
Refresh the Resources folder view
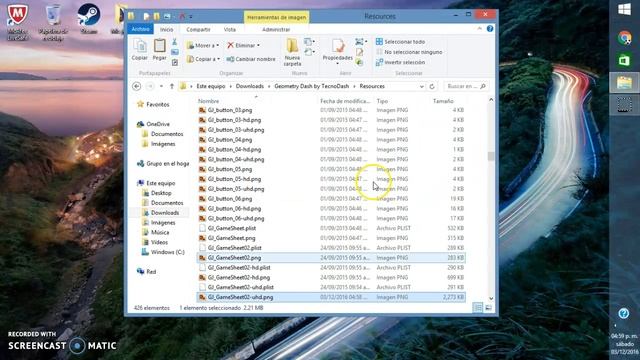(432, 87)
